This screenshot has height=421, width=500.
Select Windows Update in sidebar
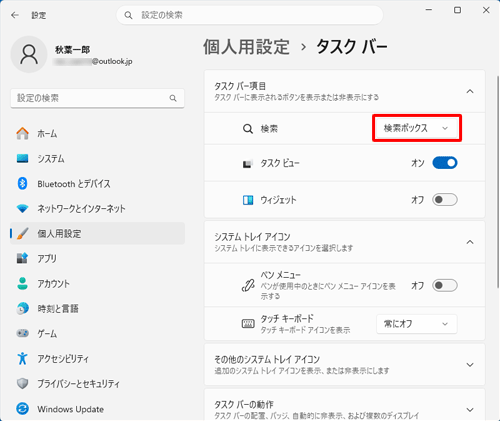point(97,409)
